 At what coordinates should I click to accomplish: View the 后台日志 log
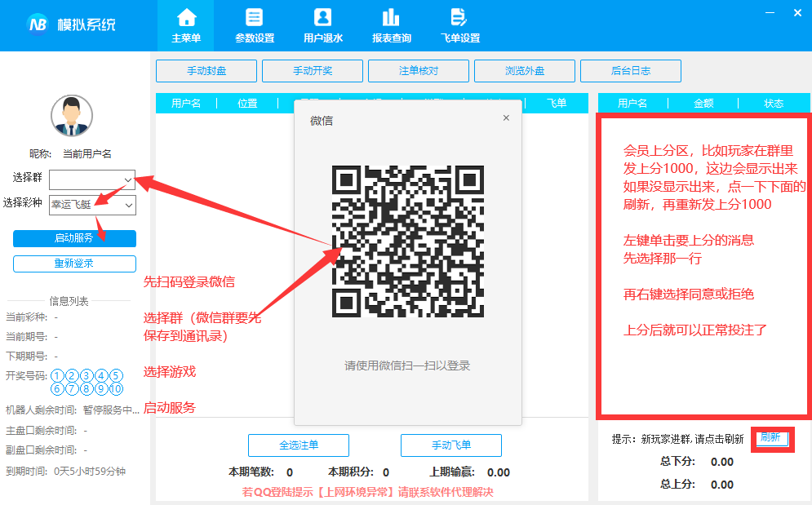pyautogui.click(x=631, y=71)
